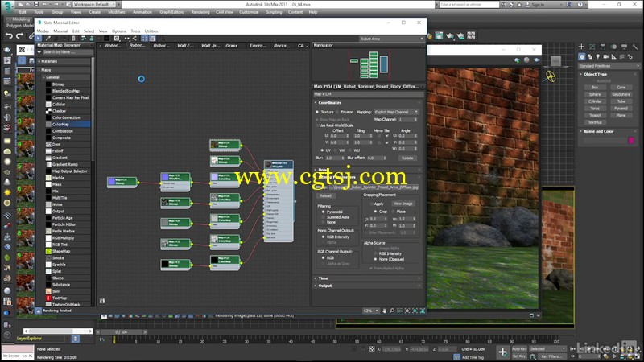Click the Add Time Tag icon
The width and height of the screenshot is (644, 362).
pos(456,357)
